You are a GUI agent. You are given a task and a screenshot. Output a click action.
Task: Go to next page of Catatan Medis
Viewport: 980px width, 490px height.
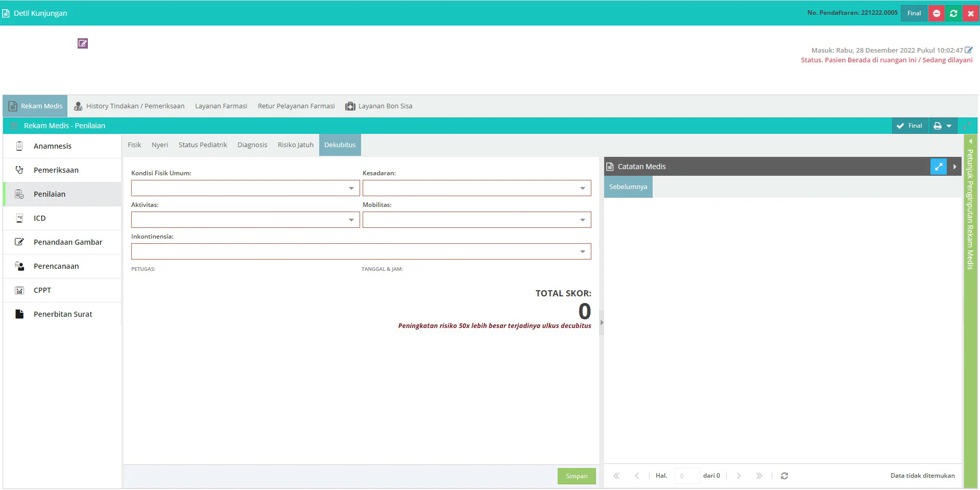coord(738,476)
